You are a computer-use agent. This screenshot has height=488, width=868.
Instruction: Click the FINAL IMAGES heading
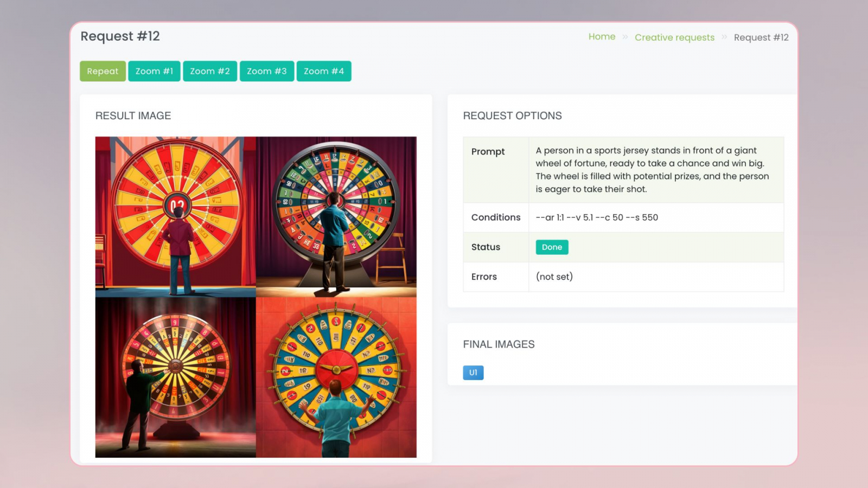click(499, 344)
